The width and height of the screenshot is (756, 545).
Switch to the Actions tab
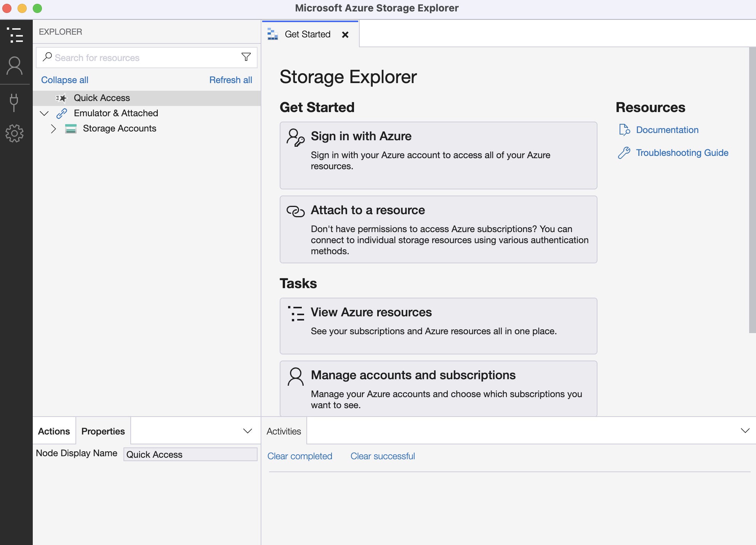[54, 431]
